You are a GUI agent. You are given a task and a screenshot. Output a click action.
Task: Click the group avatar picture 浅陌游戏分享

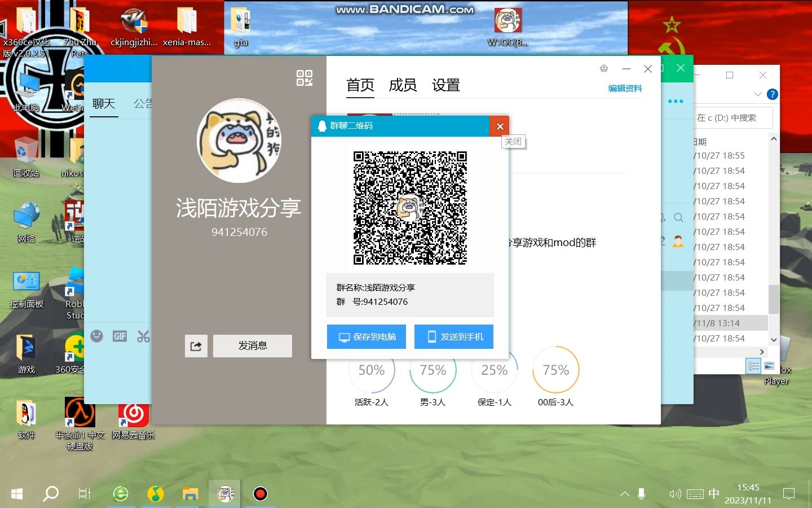coord(239,141)
